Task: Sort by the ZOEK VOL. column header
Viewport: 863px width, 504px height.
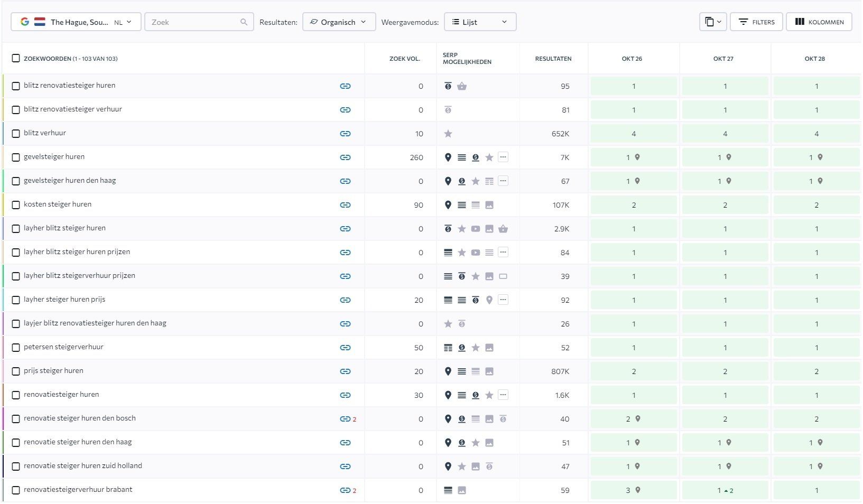Action: [x=405, y=59]
